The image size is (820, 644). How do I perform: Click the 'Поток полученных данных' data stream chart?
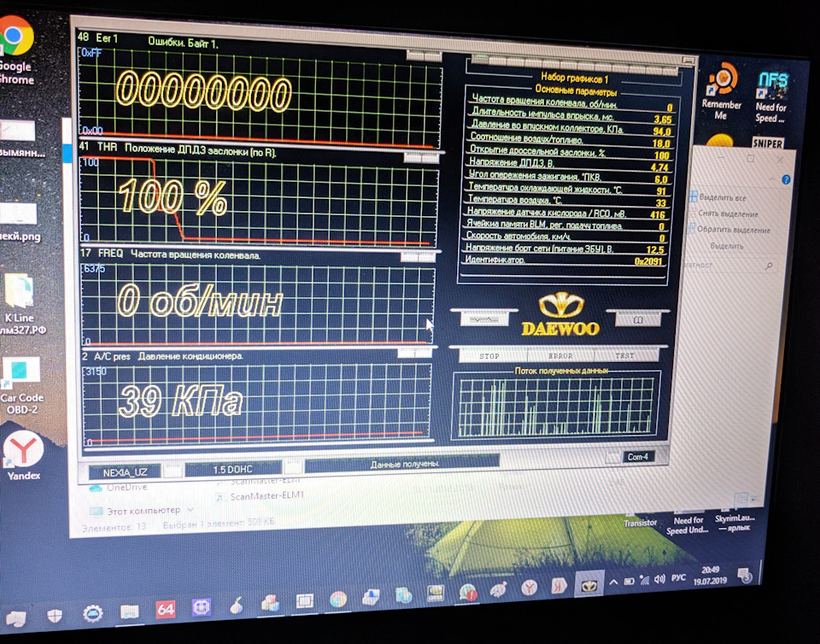[556, 407]
